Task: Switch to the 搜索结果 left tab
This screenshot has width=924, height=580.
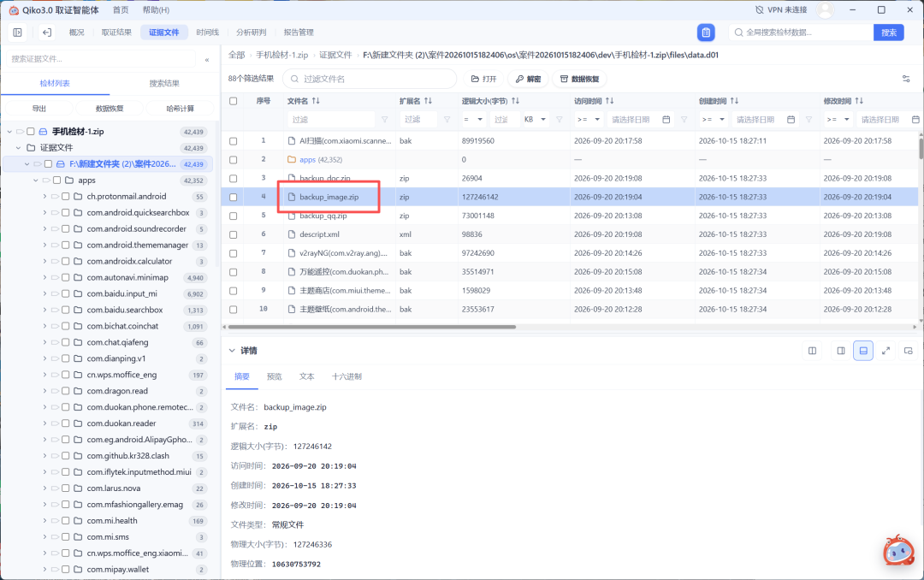Action: (x=164, y=84)
